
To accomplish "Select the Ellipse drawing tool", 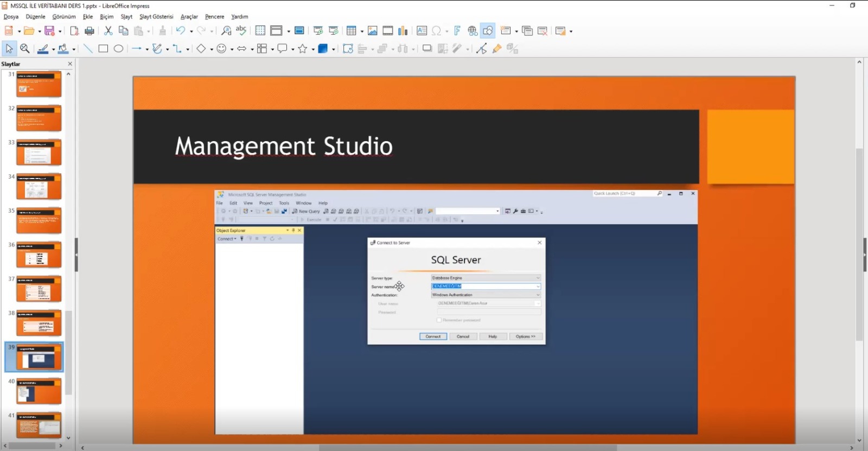I will (x=118, y=49).
